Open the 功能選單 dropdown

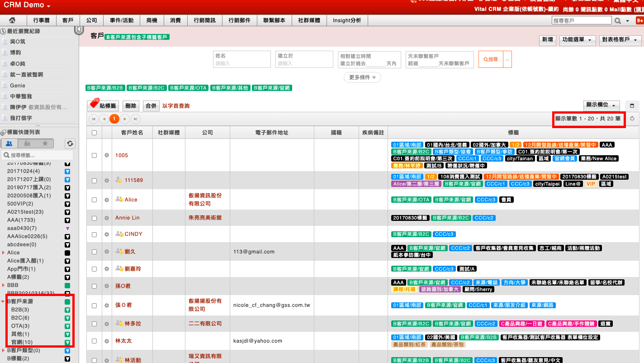(578, 40)
